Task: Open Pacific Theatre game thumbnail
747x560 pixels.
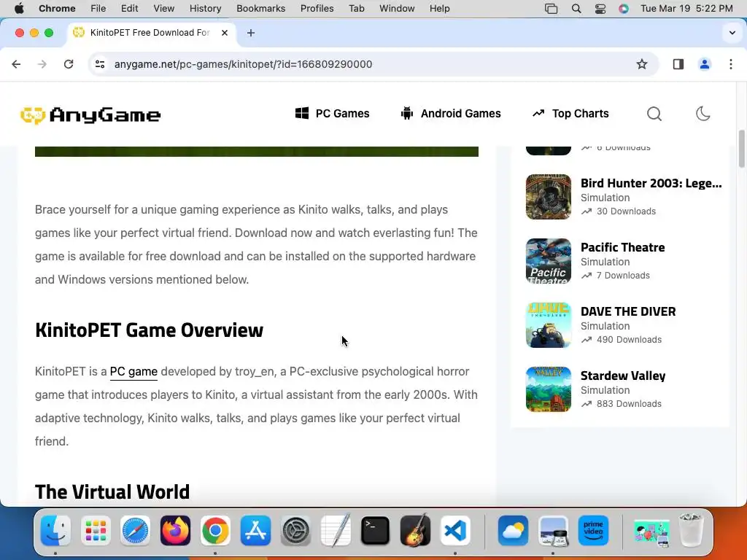Action: pyautogui.click(x=549, y=261)
